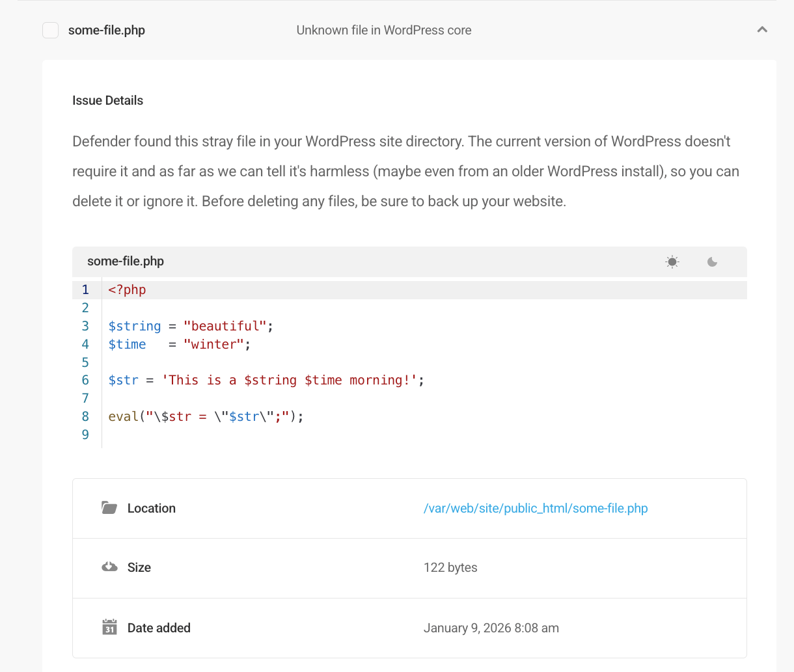
Task: Click line number 1 in code viewer
Action: coord(85,289)
